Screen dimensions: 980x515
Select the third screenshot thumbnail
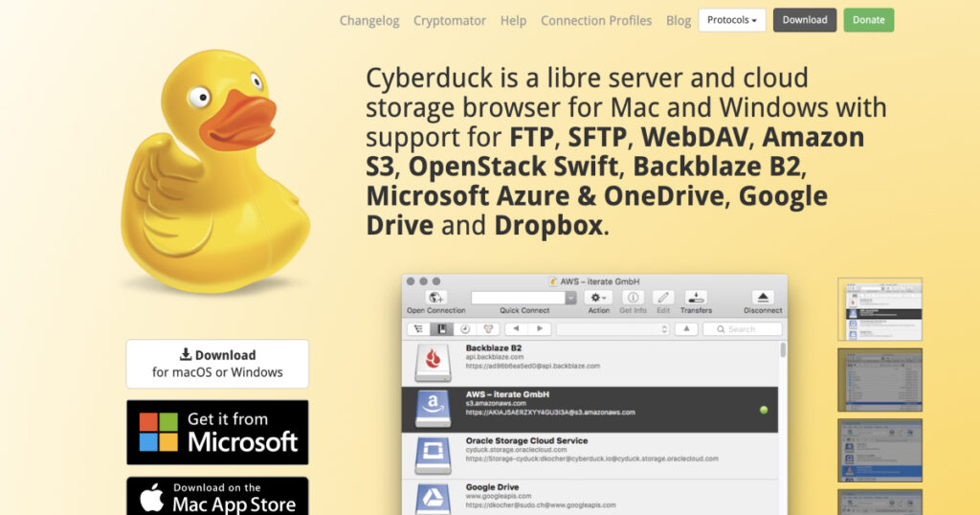point(880,451)
